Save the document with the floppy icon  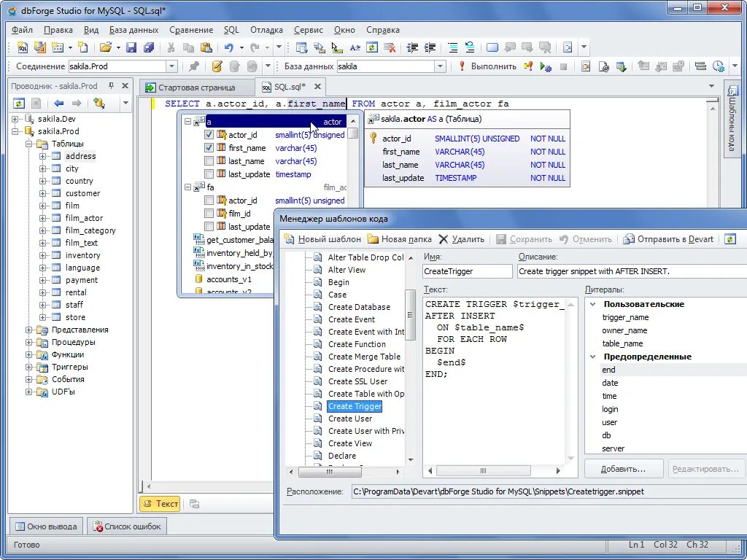(x=131, y=47)
